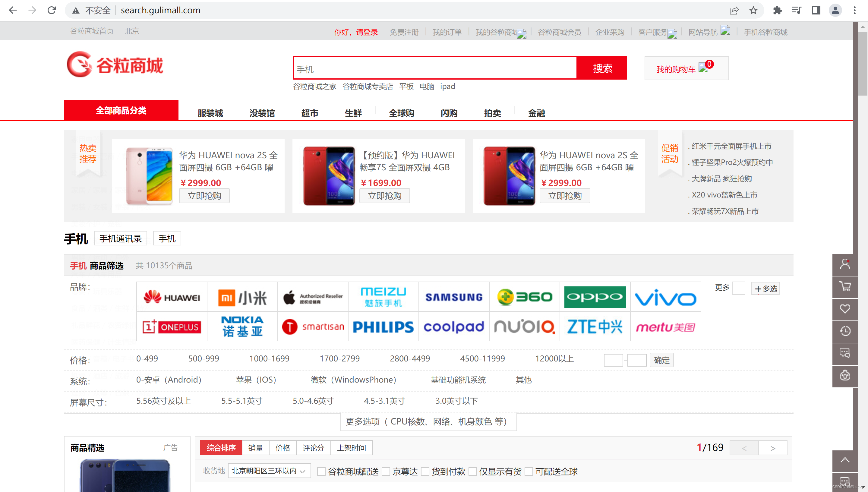The height and width of the screenshot is (492, 868).
Task: Open the 北京朝阳区三环以内 delivery dropdown
Action: click(x=269, y=471)
